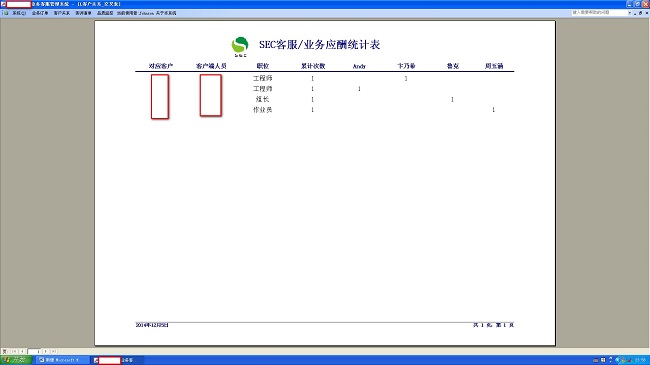Go to the first report page
The width and height of the screenshot is (650, 365).
[x=14, y=351]
